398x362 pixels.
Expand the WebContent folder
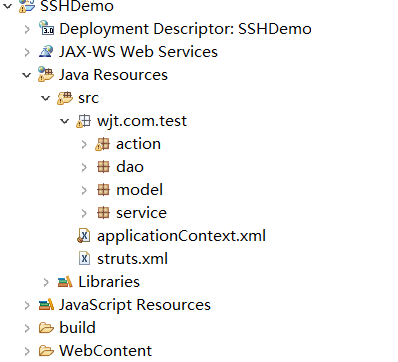[27, 351]
